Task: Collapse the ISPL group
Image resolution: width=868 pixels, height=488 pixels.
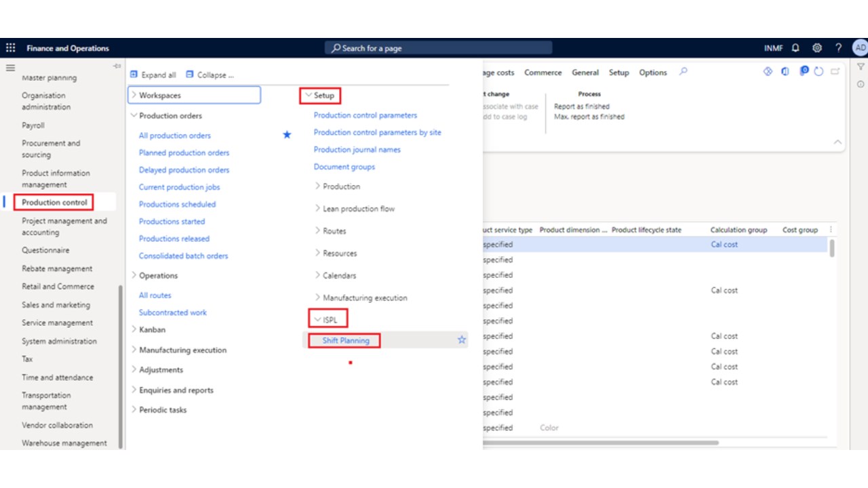Action: [x=317, y=319]
